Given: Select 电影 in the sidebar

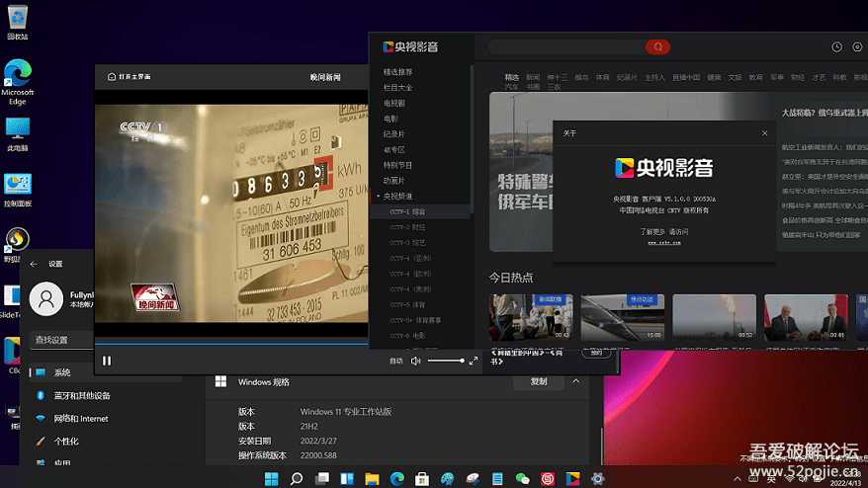Looking at the screenshot, I should [391, 119].
